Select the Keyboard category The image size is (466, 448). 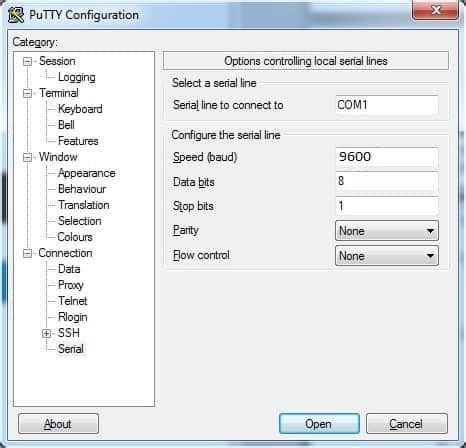(x=80, y=109)
